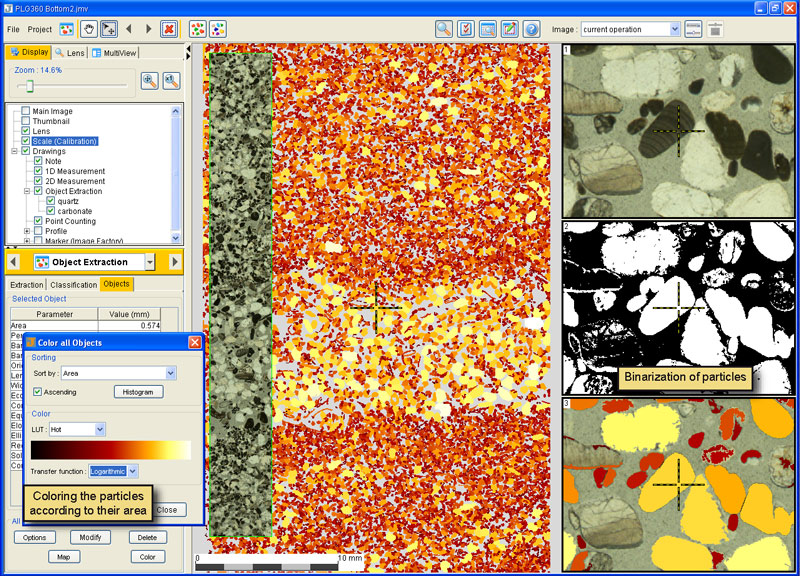Click the binarization of particles thumbnail
Image resolution: width=800 pixels, height=576 pixels.
tap(679, 308)
